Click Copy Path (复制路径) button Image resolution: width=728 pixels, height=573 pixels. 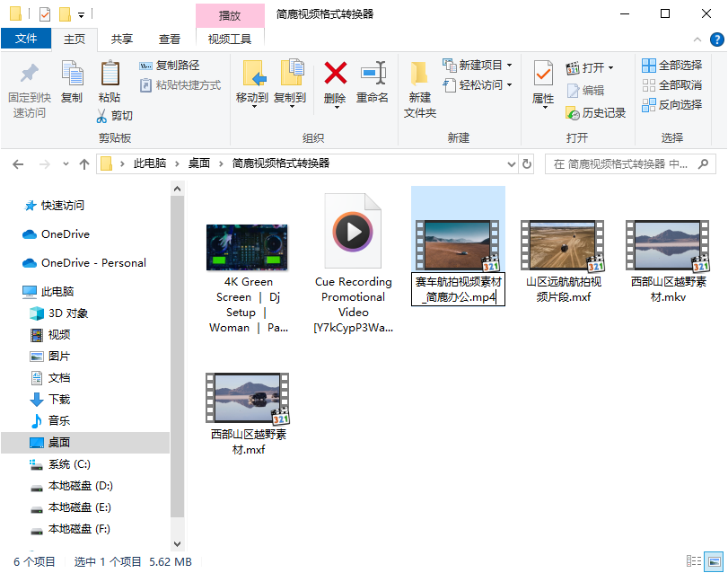click(x=170, y=66)
